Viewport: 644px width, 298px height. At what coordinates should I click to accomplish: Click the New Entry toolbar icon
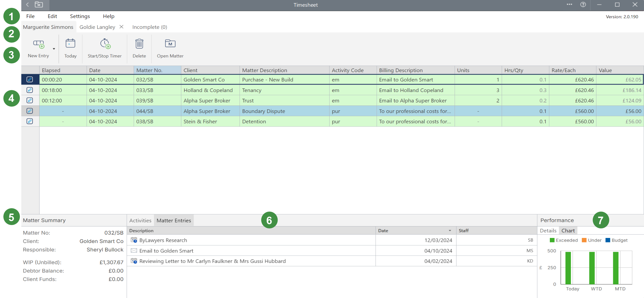click(x=39, y=44)
